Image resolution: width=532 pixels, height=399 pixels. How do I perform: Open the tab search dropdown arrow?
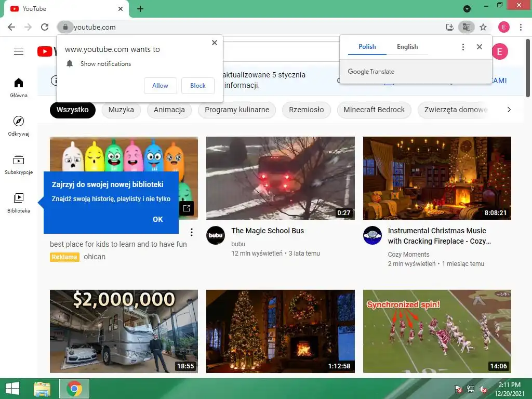click(x=467, y=9)
